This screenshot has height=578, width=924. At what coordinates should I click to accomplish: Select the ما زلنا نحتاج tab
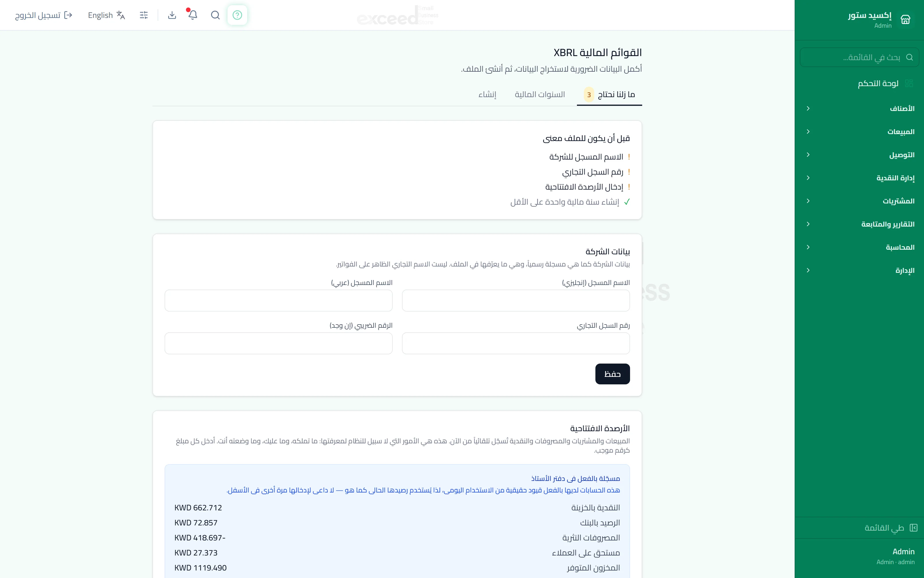click(x=609, y=95)
